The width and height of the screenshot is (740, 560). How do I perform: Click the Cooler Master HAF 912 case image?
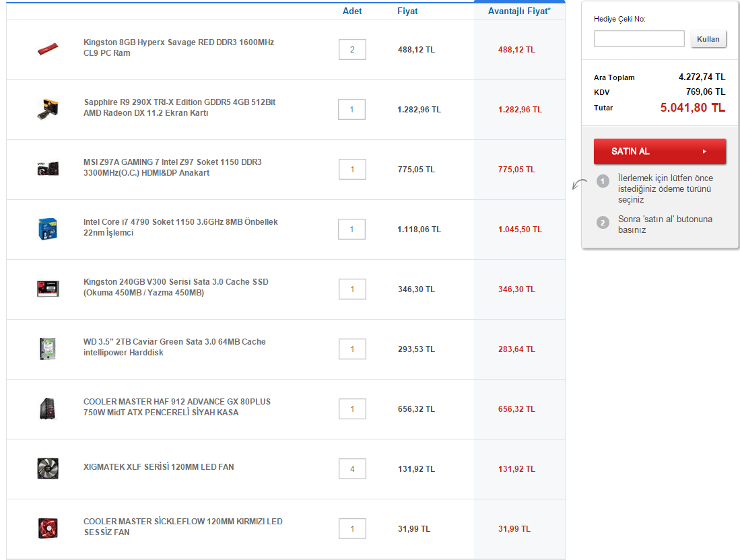tap(48, 409)
